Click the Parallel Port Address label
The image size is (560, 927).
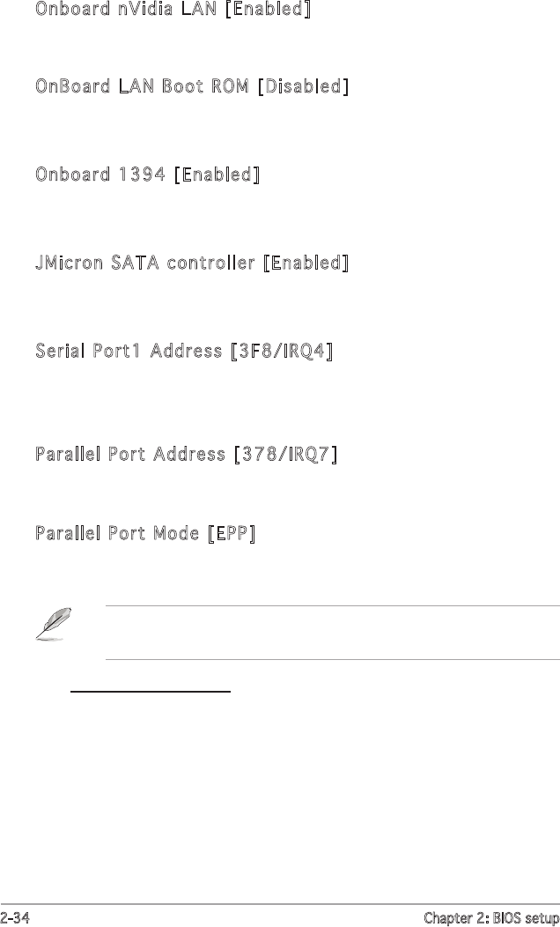coord(130,455)
